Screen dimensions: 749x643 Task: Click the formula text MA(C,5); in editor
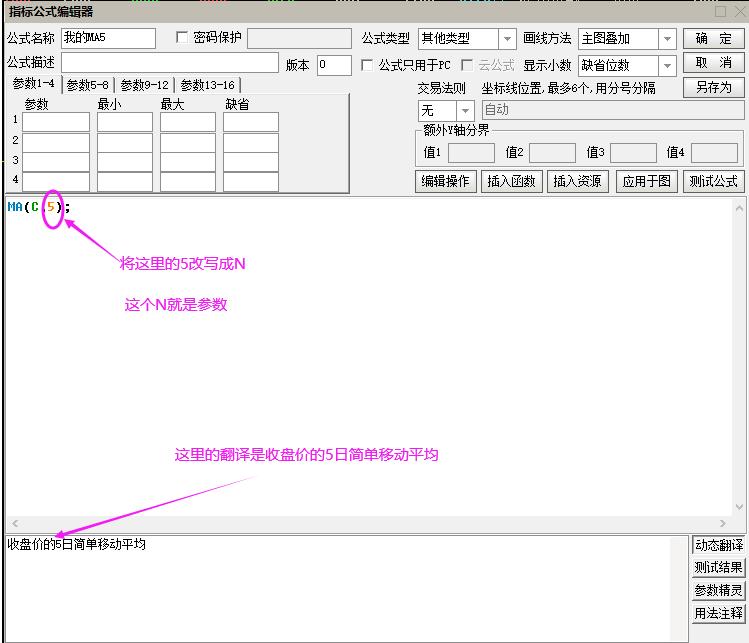[x=39, y=207]
